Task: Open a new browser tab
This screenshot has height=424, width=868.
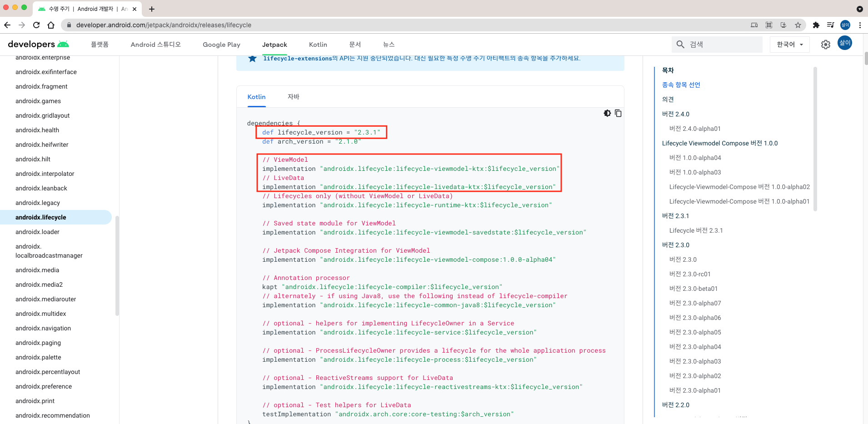Action: click(x=152, y=9)
